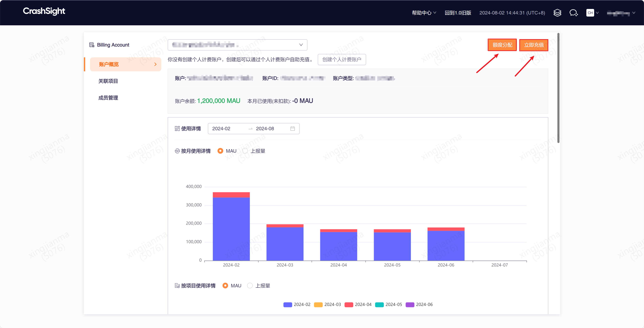Open the language selector chevron
Screen dimensions: 644x328
click(x=597, y=13)
